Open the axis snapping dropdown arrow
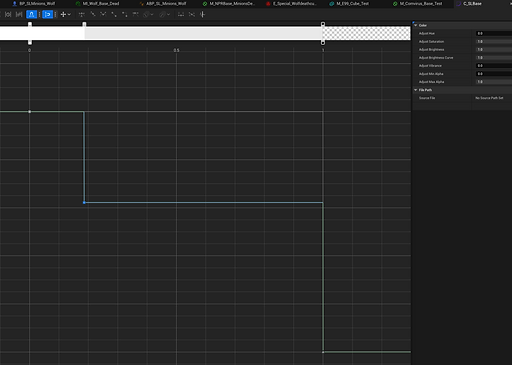Viewport: 512px width, 365px height. pyautogui.click(x=69, y=14)
